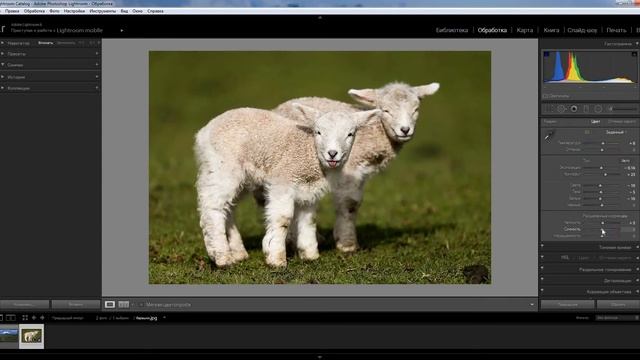640x360 pixels.
Task: Click the Loupe view icon in toolbar
Action: coord(110,304)
